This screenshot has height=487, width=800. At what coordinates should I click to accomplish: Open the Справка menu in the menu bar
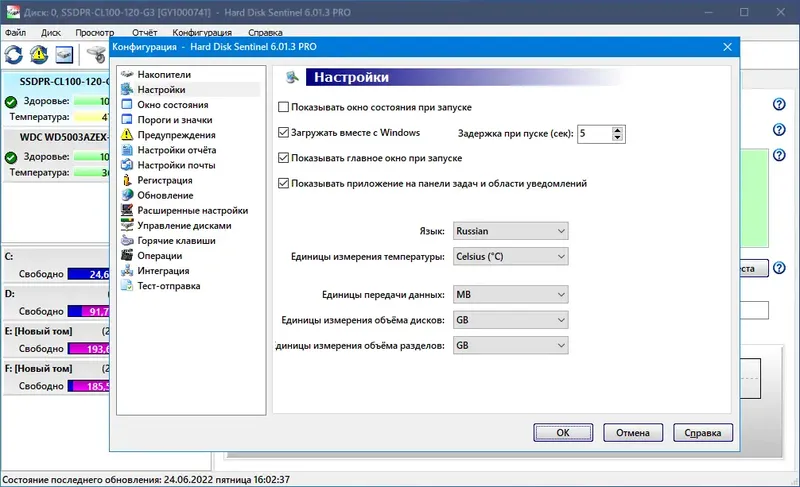click(x=265, y=32)
